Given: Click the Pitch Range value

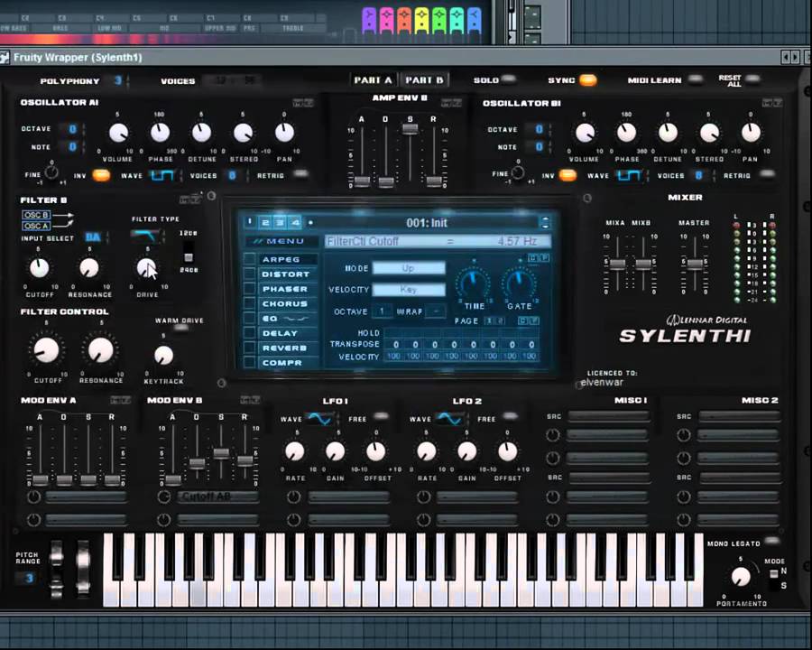Looking at the screenshot, I should coord(29,578).
